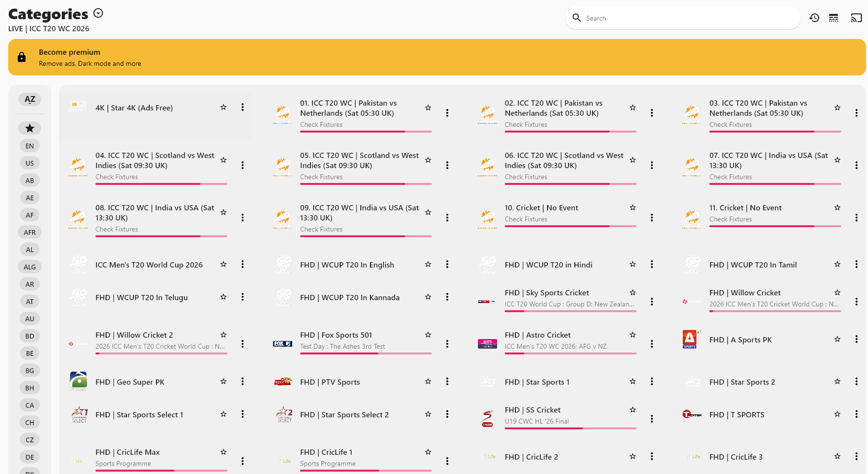Click the cast to device icon
Viewport: 868px width, 474px height.
pos(856,18)
